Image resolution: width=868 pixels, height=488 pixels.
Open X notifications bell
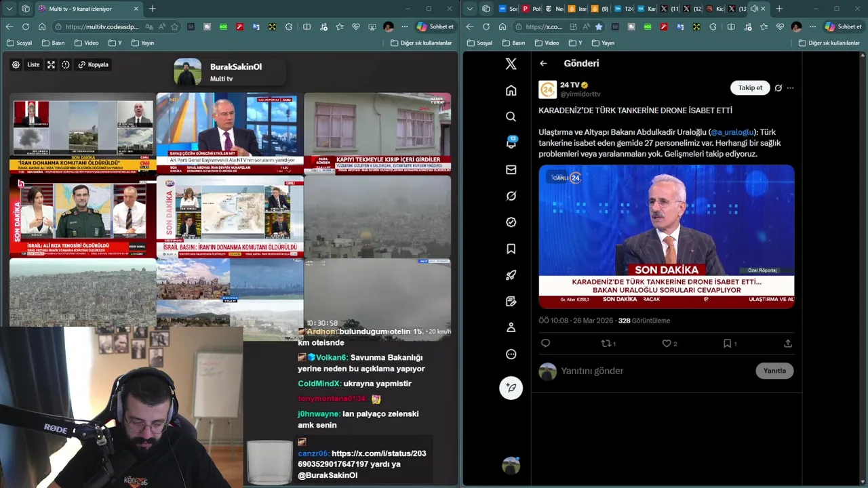[511, 143]
